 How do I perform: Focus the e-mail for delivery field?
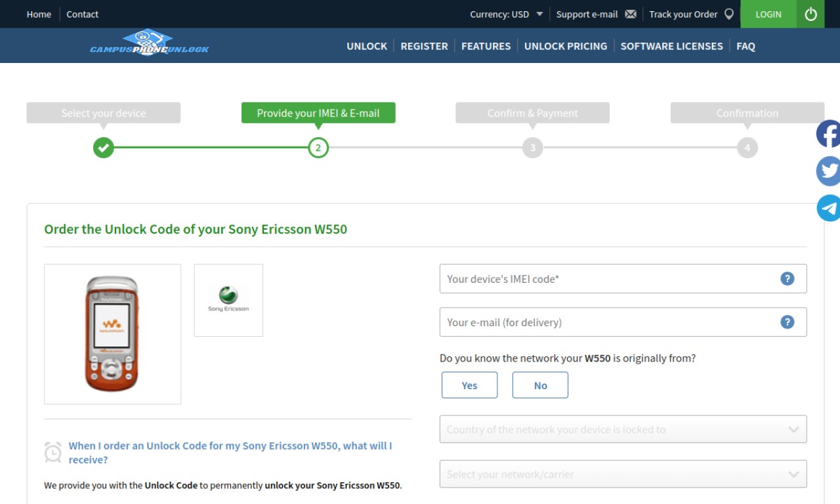point(623,322)
